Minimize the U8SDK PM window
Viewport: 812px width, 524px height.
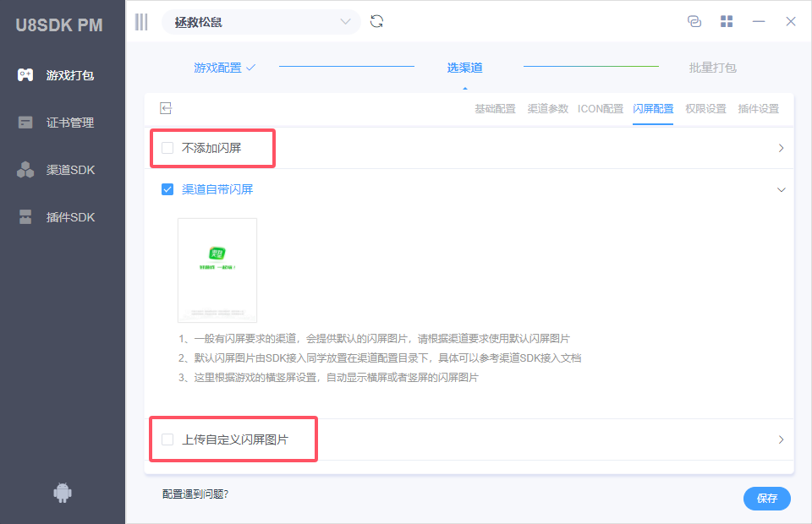pyautogui.click(x=759, y=21)
